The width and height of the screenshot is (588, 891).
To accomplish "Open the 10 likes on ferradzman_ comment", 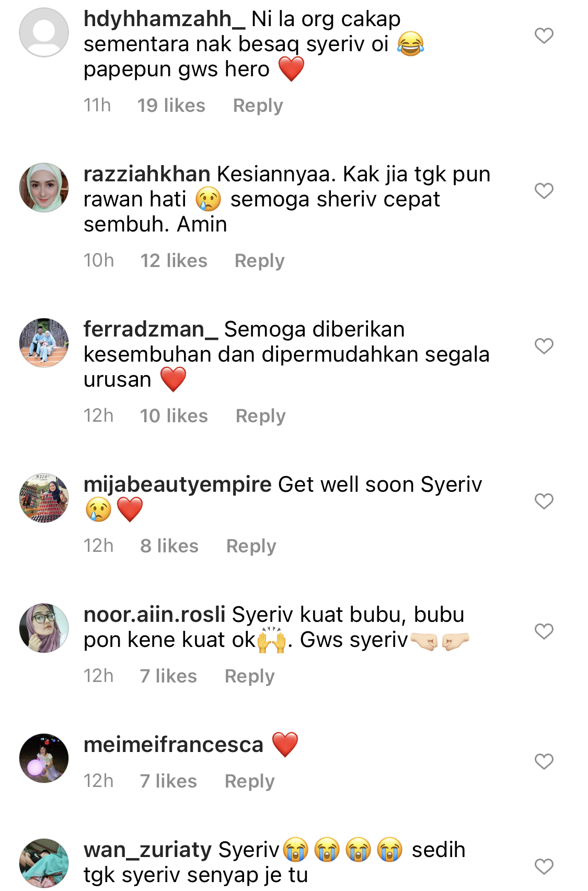I will tap(174, 416).
